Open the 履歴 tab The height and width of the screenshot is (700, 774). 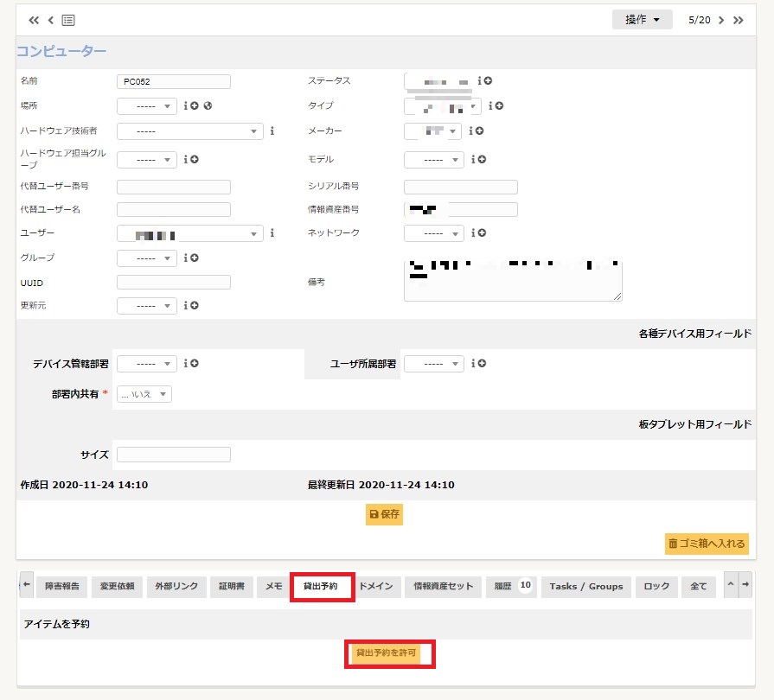511,587
